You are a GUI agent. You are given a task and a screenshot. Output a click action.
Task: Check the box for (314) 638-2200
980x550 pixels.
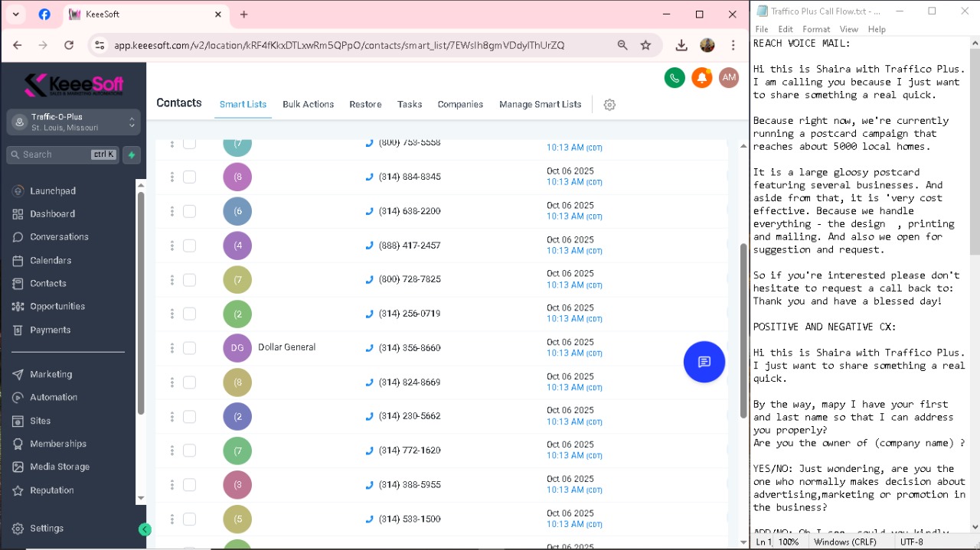click(x=189, y=211)
